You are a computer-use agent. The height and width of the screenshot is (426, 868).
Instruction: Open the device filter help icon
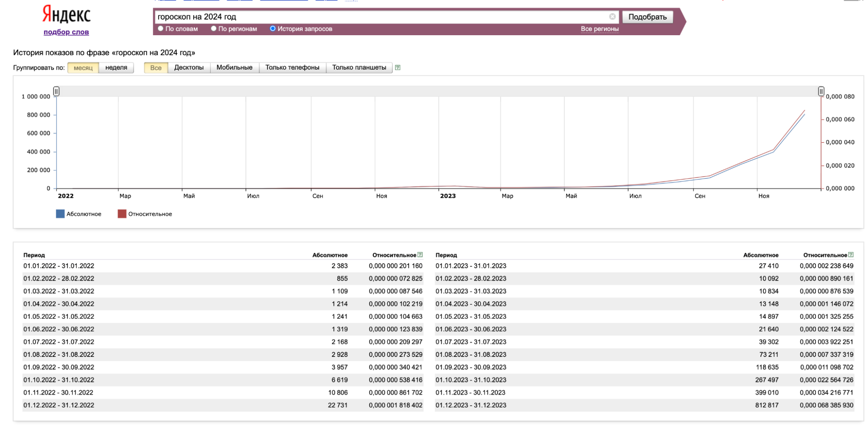[x=397, y=67]
